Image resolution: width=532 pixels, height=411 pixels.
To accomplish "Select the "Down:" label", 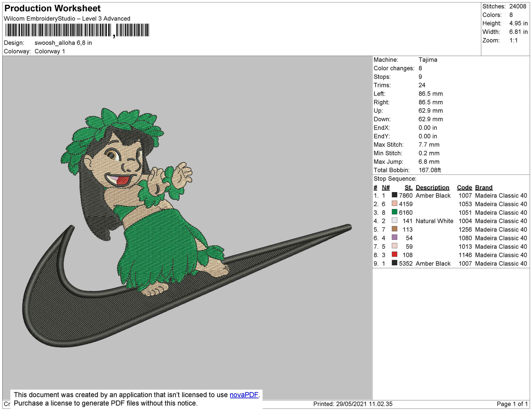I will [382, 119].
